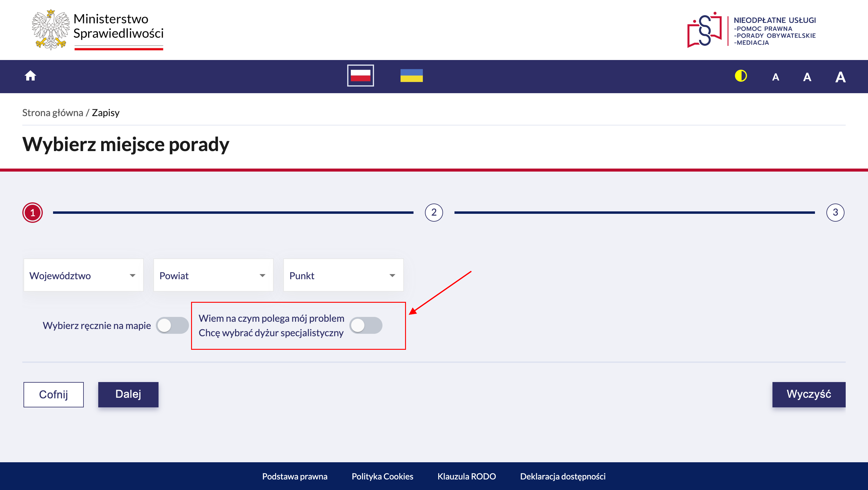The height and width of the screenshot is (490, 868).
Task: Click the Nieodpłatne Usługi paragraph logo
Action: pyautogui.click(x=704, y=30)
